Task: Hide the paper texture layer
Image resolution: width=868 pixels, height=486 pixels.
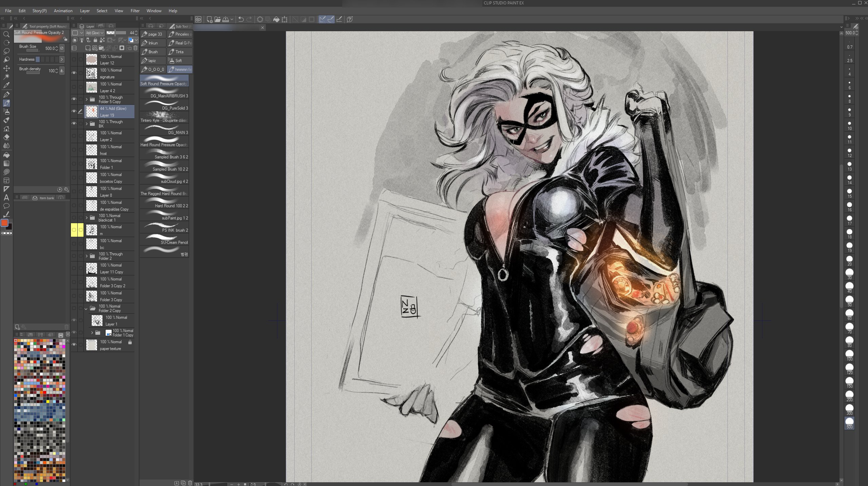Action: point(74,345)
